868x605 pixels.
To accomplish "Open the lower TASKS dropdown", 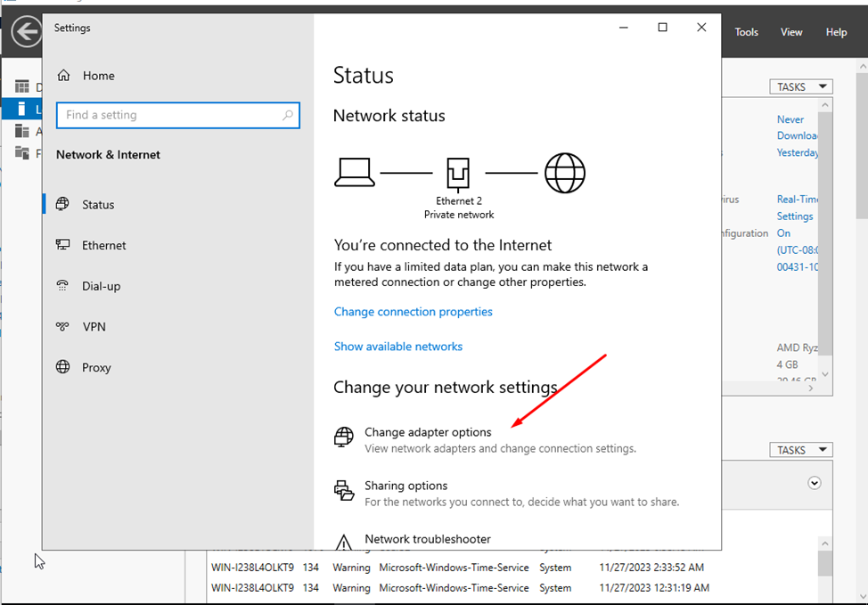I will click(799, 449).
